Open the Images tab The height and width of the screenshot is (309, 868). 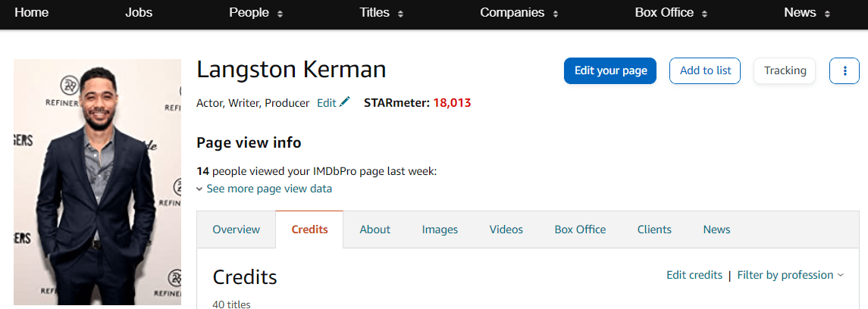pyautogui.click(x=440, y=229)
